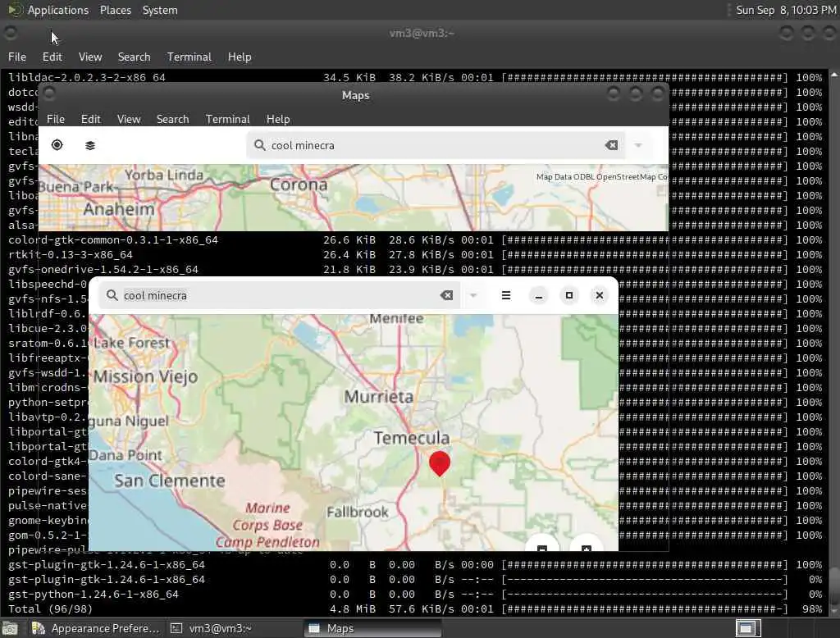Image resolution: width=840 pixels, height=638 pixels.
Task: Click the terminal's vertical scrollbar
Action: [x=834, y=343]
